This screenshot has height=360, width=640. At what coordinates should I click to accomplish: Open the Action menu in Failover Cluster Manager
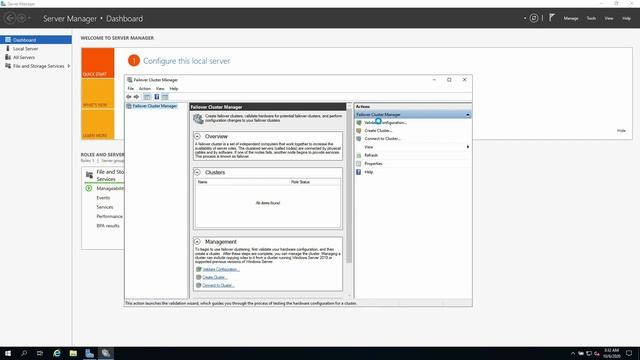click(x=145, y=89)
